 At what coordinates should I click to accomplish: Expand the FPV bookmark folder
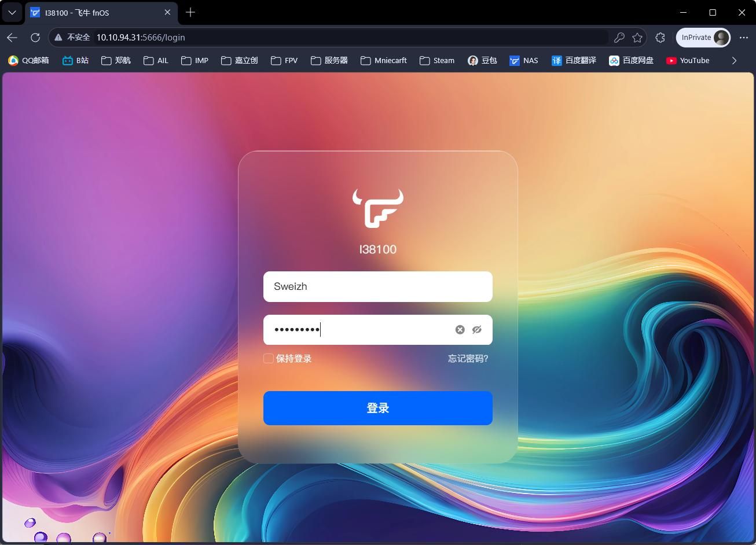coord(284,60)
